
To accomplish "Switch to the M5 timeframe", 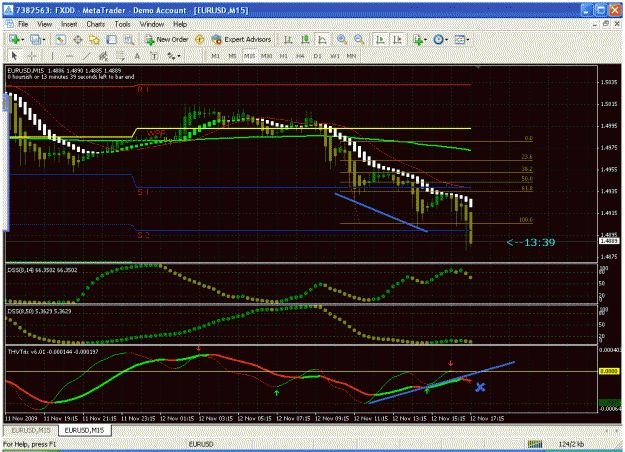I will coord(232,56).
